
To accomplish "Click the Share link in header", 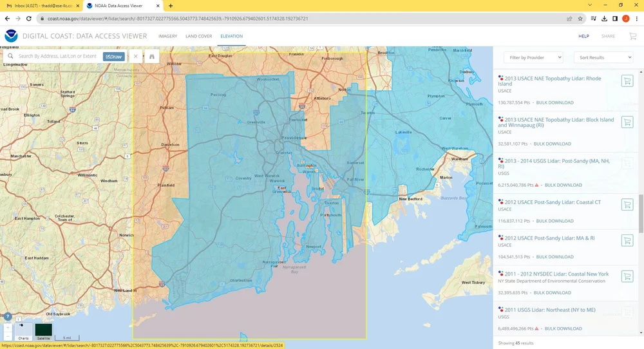I will pos(609,36).
